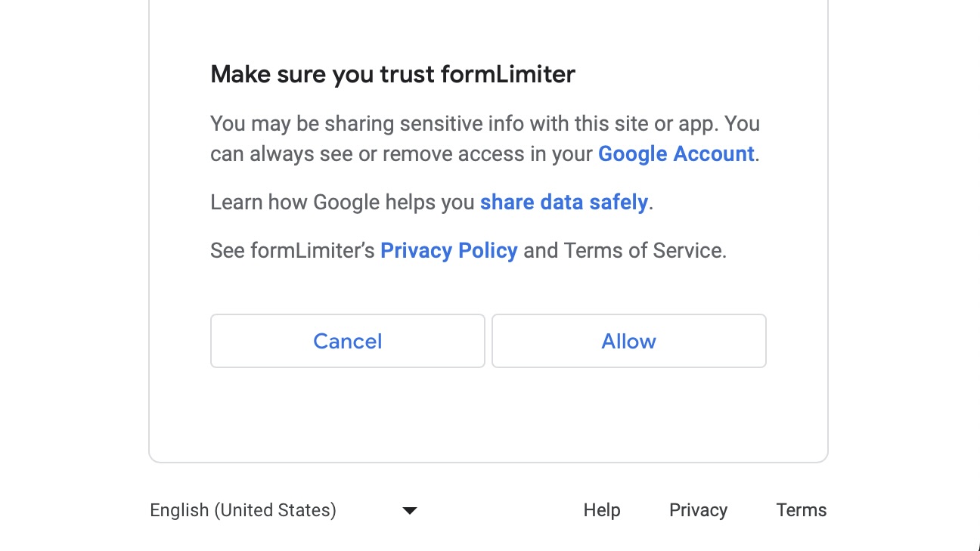
Task: Open formLimiter's Privacy Policy link
Action: (448, 251)
